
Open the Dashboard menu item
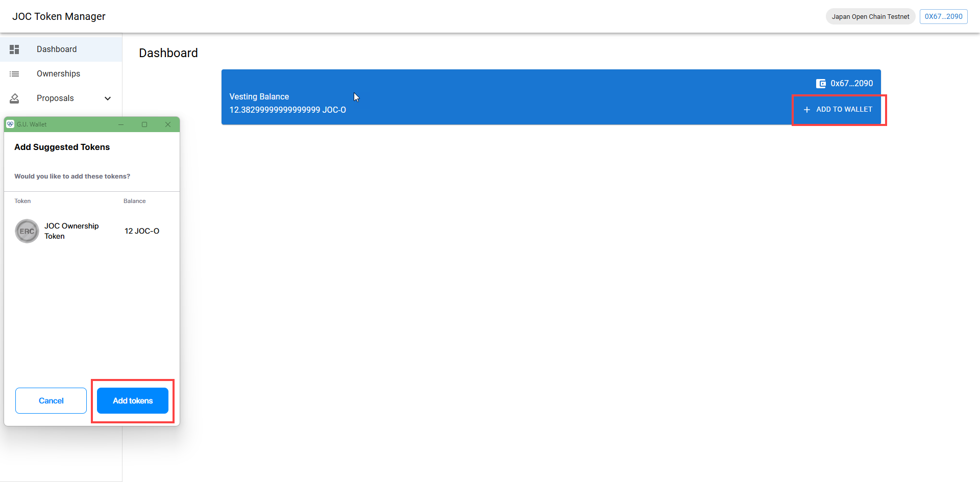tap(57, 49)
